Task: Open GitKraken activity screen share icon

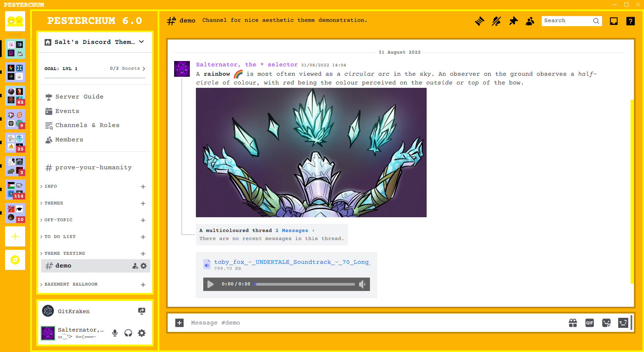Action: (x=142, y=311)
